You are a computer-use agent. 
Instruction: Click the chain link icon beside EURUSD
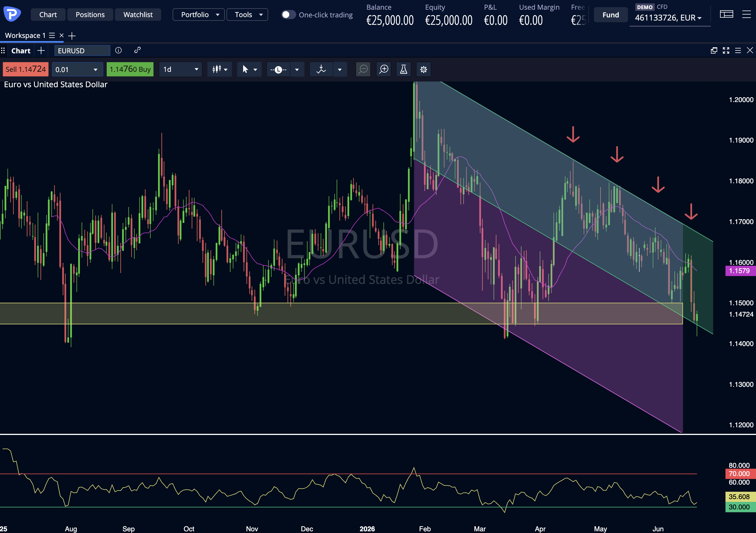point(137,50)
